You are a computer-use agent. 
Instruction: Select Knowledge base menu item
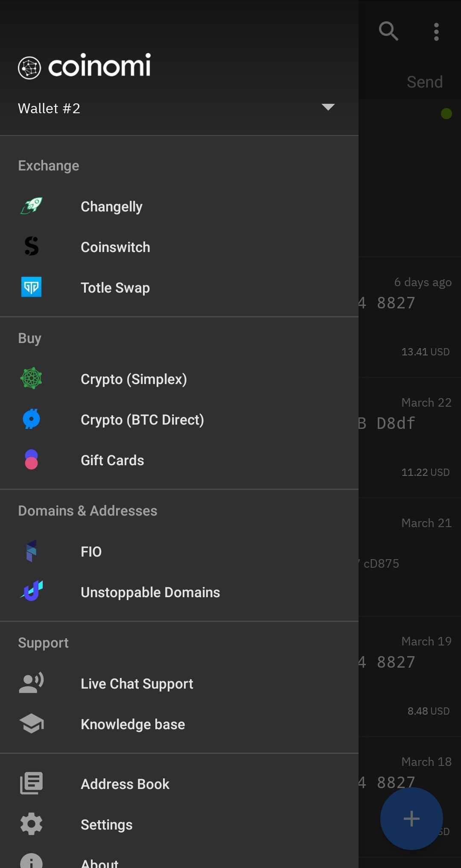(132, 724)
